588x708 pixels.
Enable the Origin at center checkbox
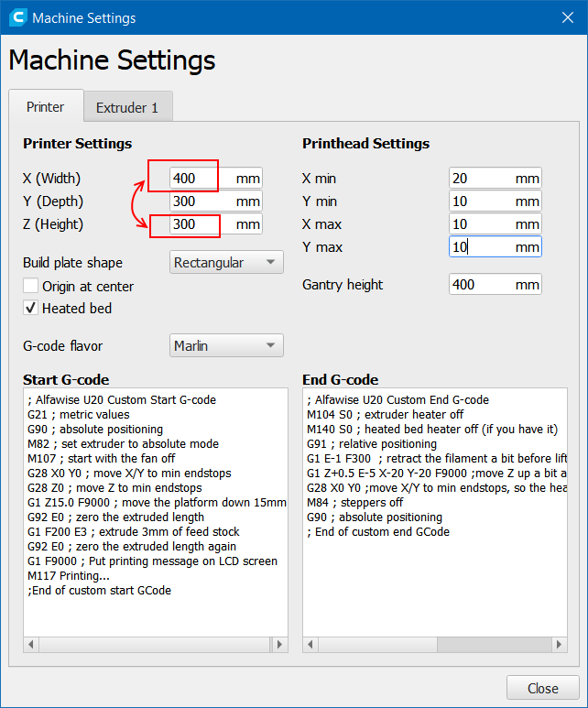click(x=31, y=286)
